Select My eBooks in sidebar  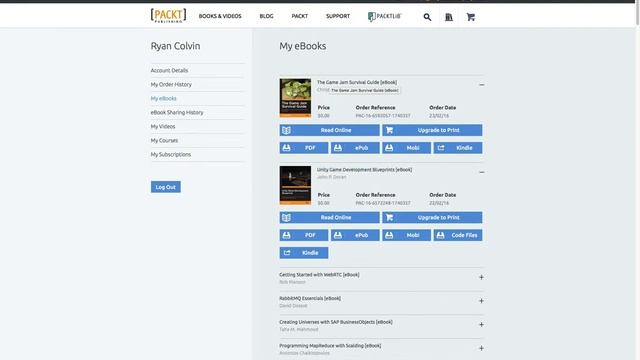click(x=163, y=98)
